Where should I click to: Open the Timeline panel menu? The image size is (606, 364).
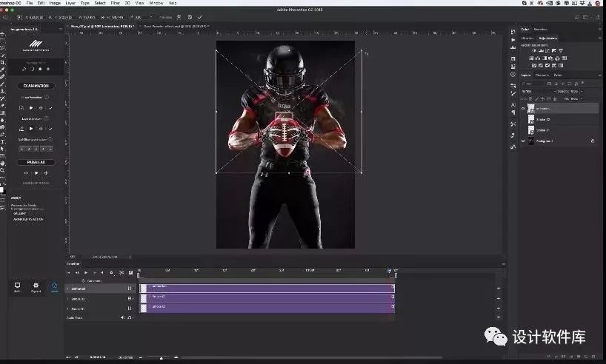coord(504,264)
